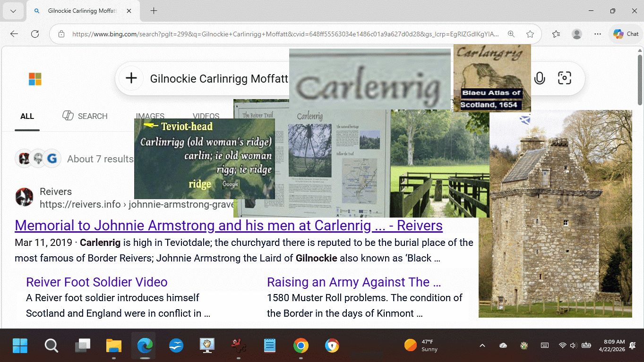Open visual search camera icon

(564, 78)
